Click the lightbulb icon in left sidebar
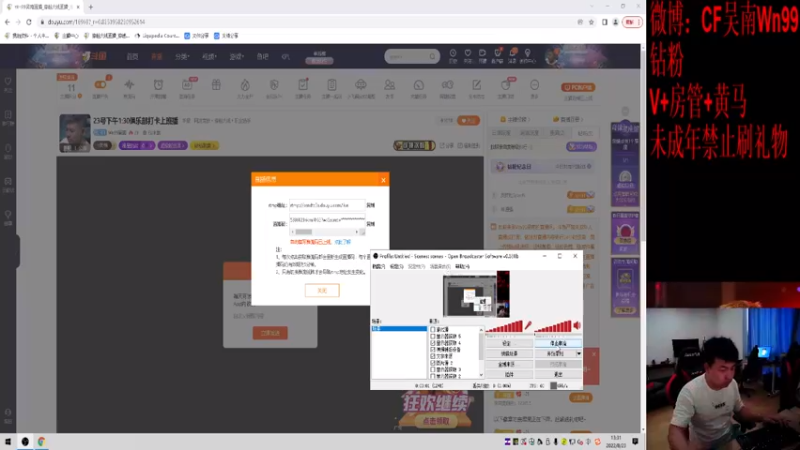The width and height of the screenshot is (800, 450). [x=8, y=215]
